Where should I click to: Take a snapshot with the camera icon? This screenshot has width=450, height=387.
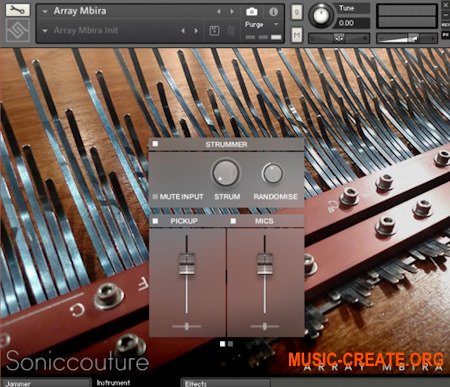252,12
